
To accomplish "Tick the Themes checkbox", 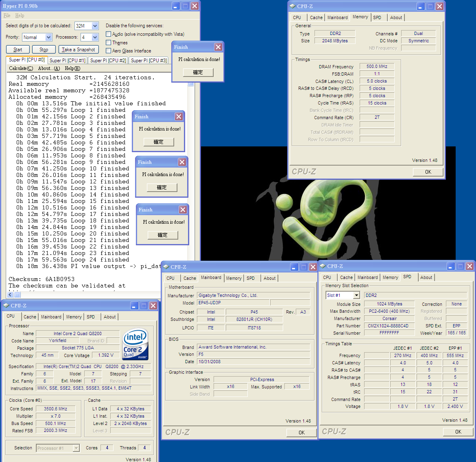I will tap(109, 43).
